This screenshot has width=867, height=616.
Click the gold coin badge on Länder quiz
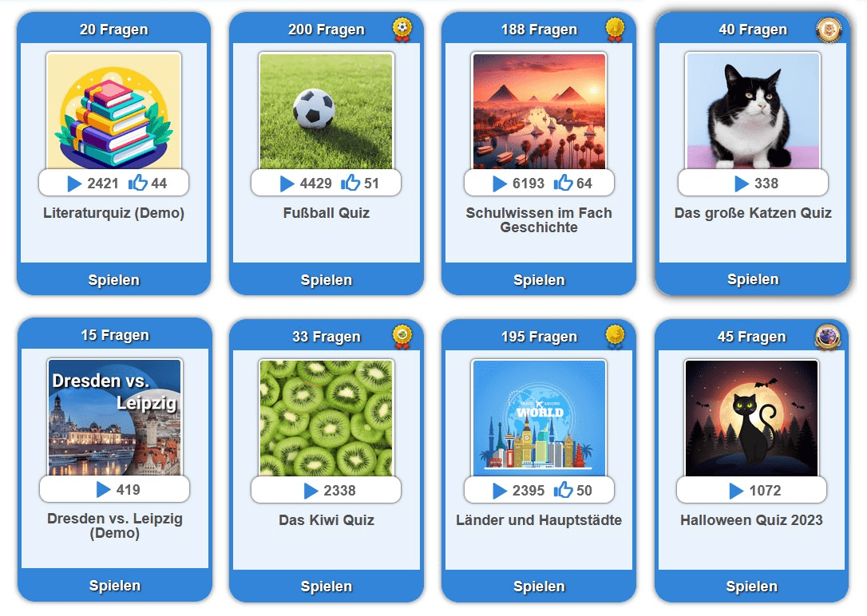coord(615,337)
